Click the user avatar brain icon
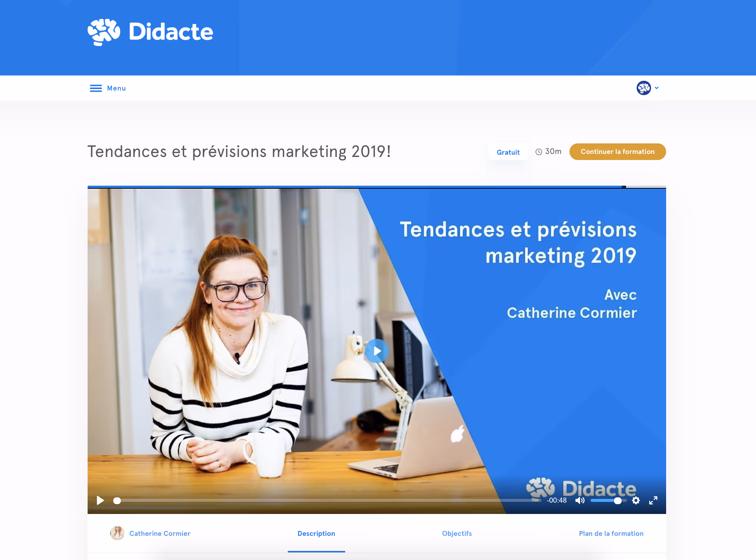The width and height of the screenshot is (756, 560). pyautogui.click(x=643, y=88)
